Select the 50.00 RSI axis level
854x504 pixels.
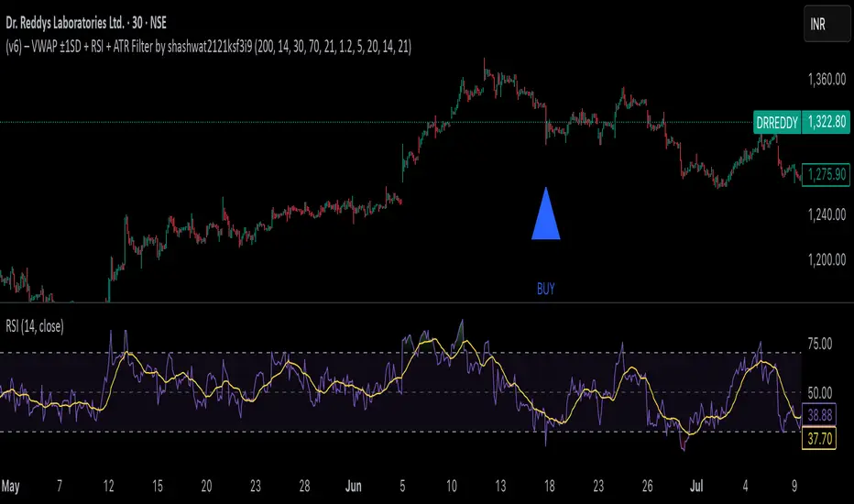pyautogui.click(x=820, y=393)
